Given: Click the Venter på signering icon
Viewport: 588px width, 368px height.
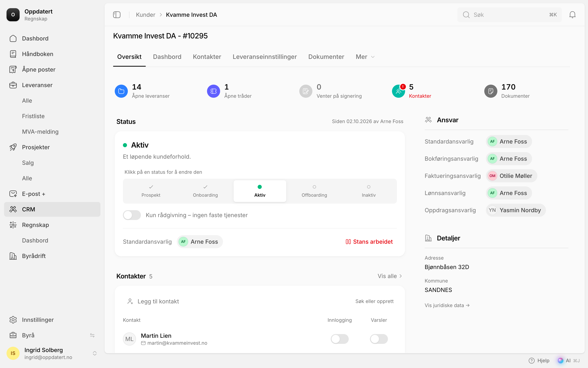Looking at the screenshot, I should [x=306, y=91].
